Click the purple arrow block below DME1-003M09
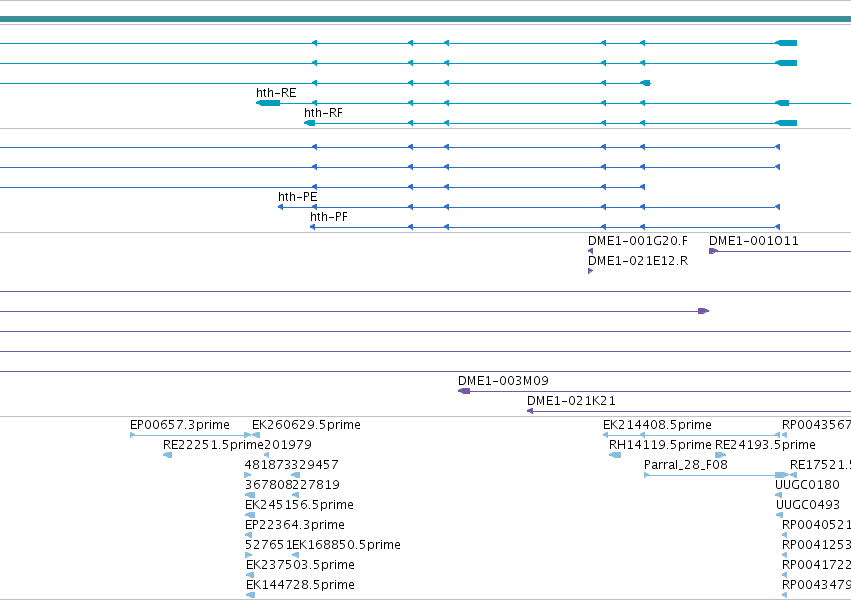This screenshot has height=600, width=851. coord(464,391)
